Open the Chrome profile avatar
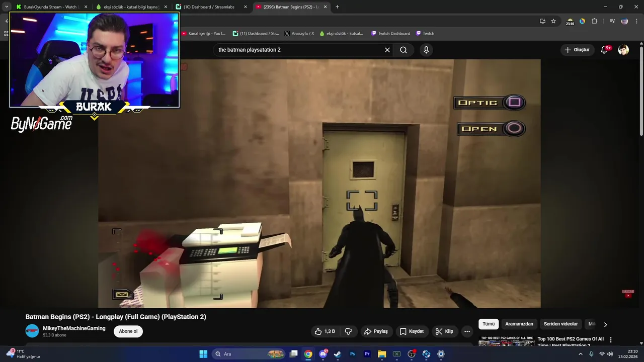The width and height of the screenshot is (644, 362). click(x=624, y=21)
